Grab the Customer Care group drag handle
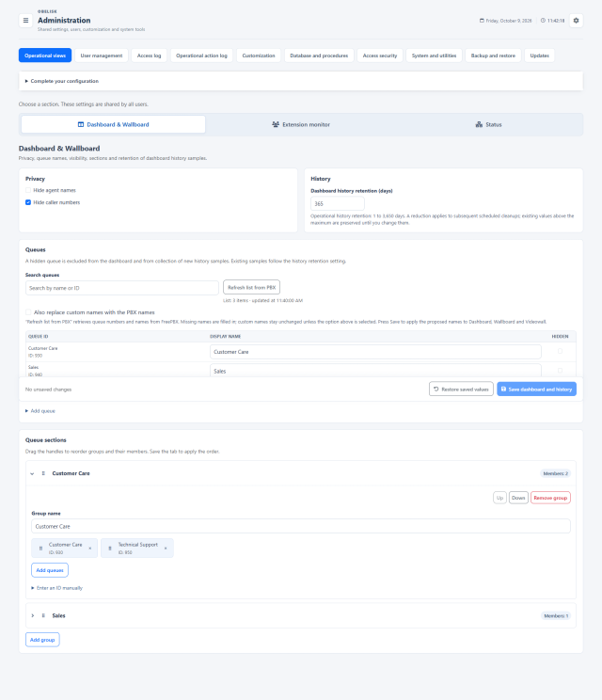The width and height of the screenshot is (602, 700). (x=43, y=473)
